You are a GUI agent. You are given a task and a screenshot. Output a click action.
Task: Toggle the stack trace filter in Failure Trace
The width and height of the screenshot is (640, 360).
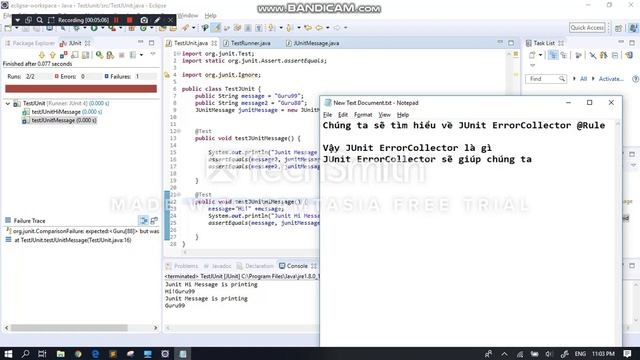coord(143,221)
